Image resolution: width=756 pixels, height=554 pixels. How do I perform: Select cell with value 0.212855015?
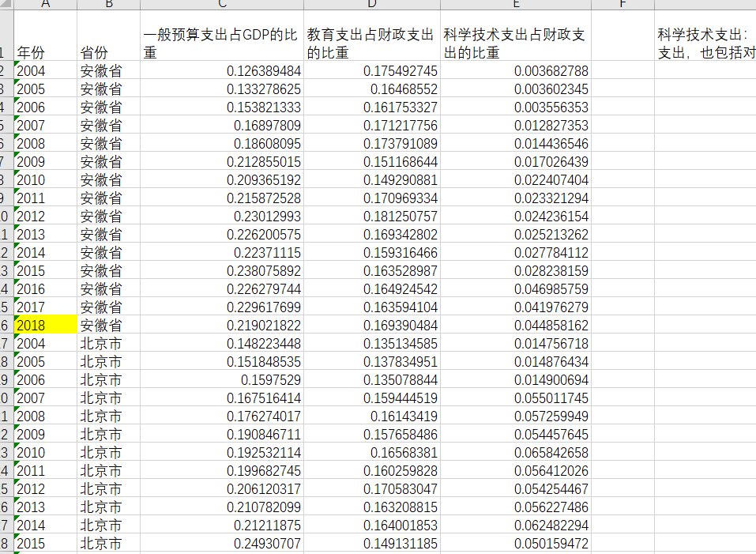[222, 161]
